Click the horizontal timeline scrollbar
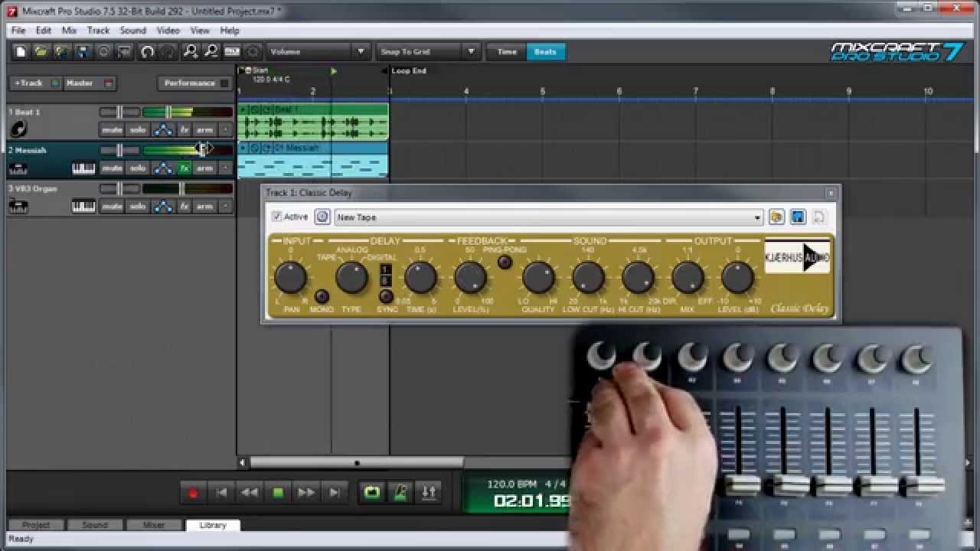The image size is (980, 551). 356,462
